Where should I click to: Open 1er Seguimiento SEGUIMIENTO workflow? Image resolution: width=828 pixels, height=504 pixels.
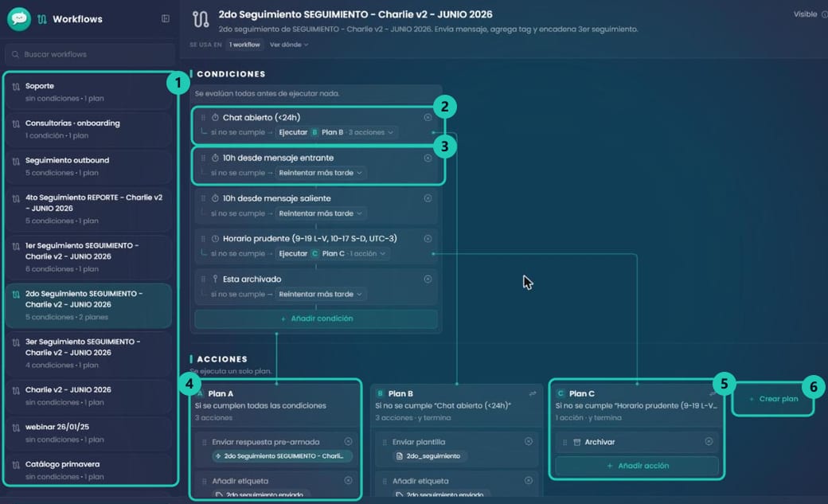pos(88,256)
